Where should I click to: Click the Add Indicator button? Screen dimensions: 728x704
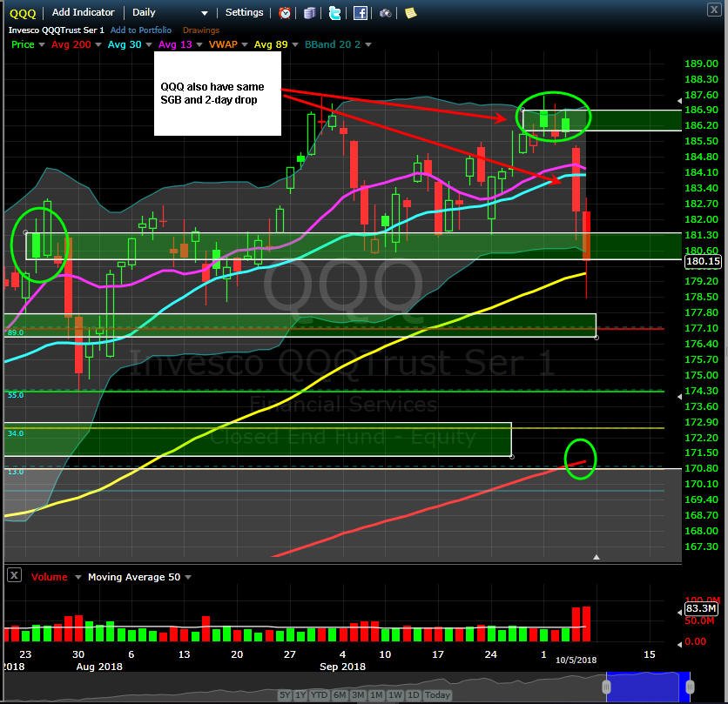click(x=83, y=12)
